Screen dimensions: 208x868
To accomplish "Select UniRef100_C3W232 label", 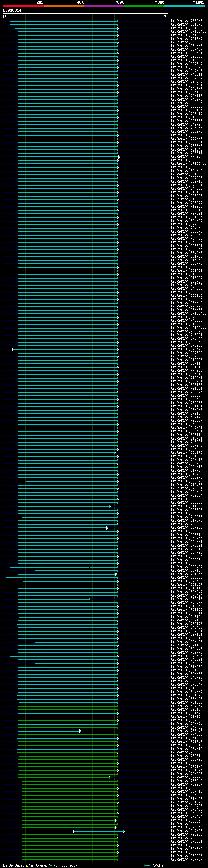I will pos(187,528).
